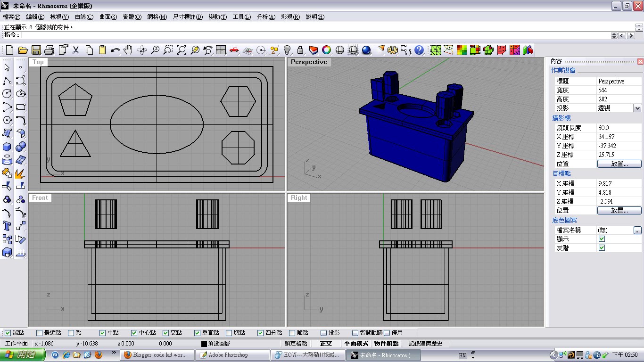This screenshot has width=644, height=362.
Task: Select the Text tool T icon
Action: click(7, 226)
